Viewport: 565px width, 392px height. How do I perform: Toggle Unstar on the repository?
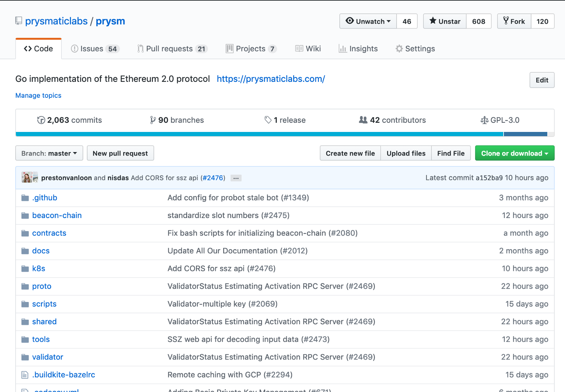pos(445,21)
